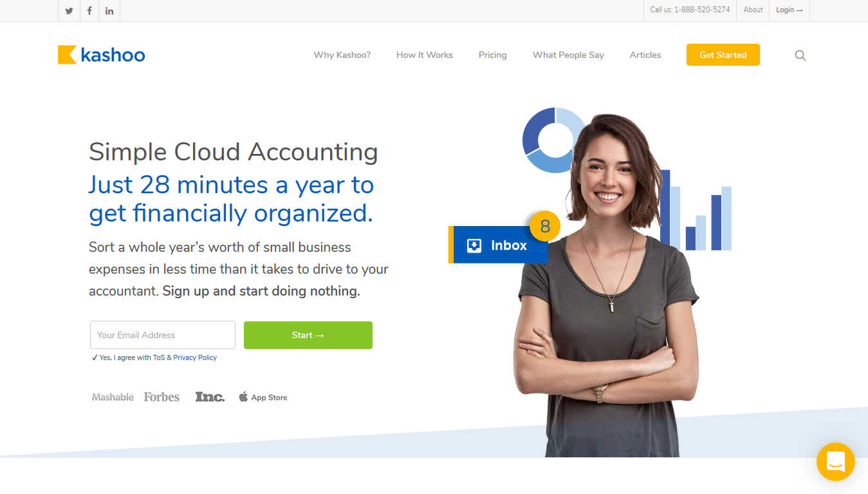868x494 pixels.
Task: Click the App Store apple logo
Action: pyautogui.click(x=243, y=397)
